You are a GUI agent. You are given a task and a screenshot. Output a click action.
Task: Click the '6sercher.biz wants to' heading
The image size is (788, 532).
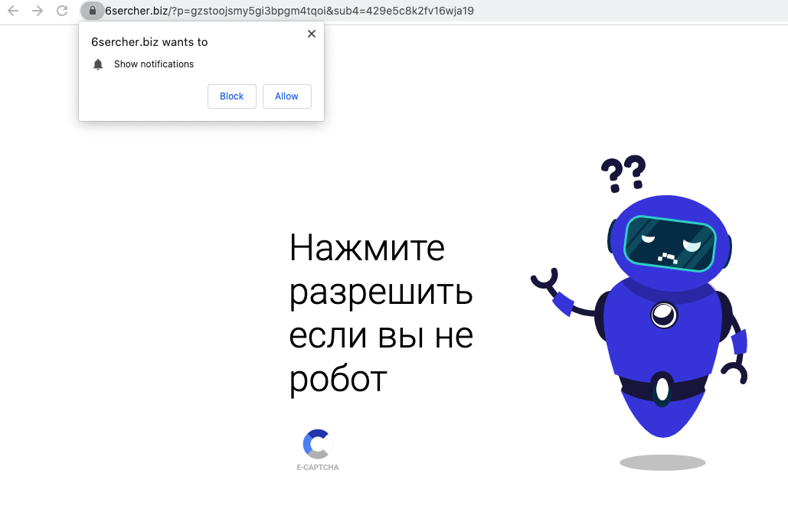tap(149, 42)
